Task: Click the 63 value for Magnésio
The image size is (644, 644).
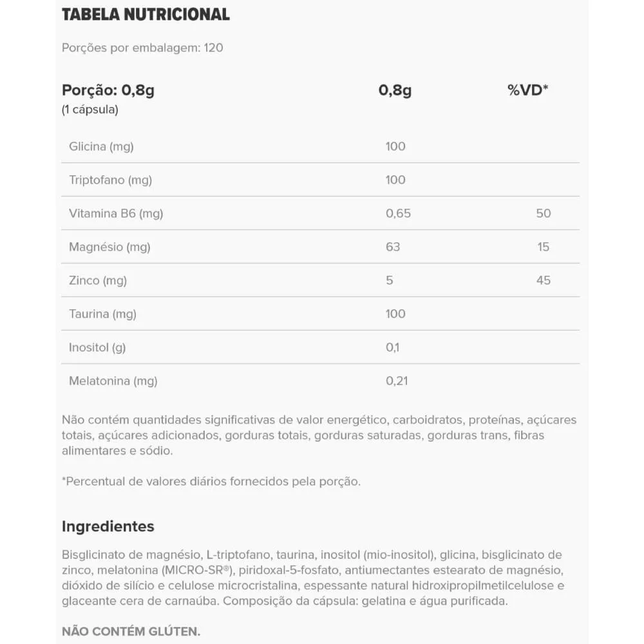Action: pyautogui.click(x=393, y=247)
